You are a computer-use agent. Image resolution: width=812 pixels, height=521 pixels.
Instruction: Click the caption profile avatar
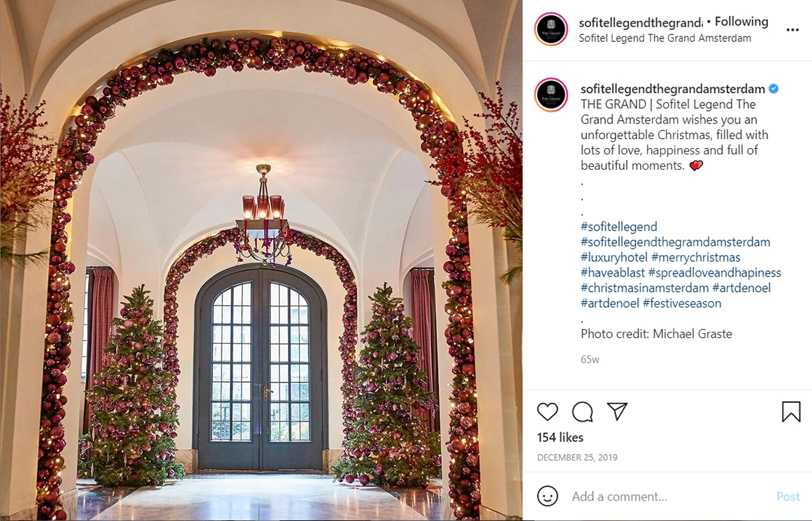click(551, 95)
